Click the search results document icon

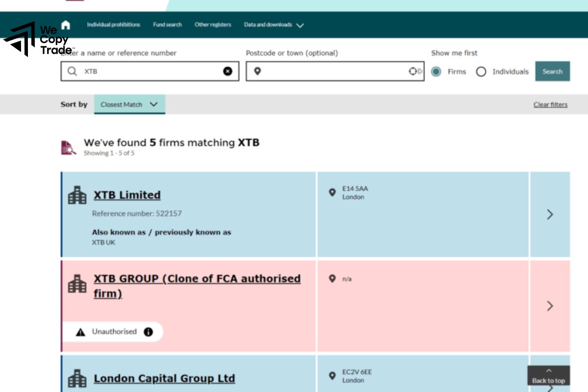click(x=69, y=147)
